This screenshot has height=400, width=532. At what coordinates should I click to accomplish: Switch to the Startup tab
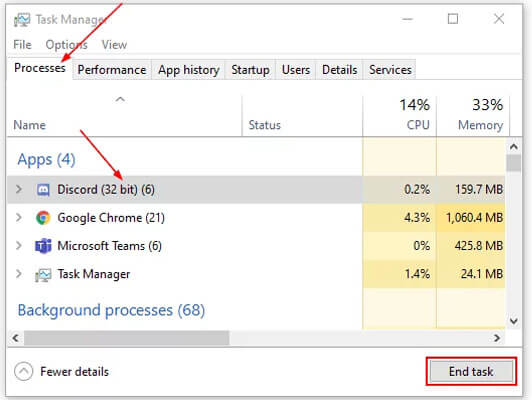click(250, 70)
